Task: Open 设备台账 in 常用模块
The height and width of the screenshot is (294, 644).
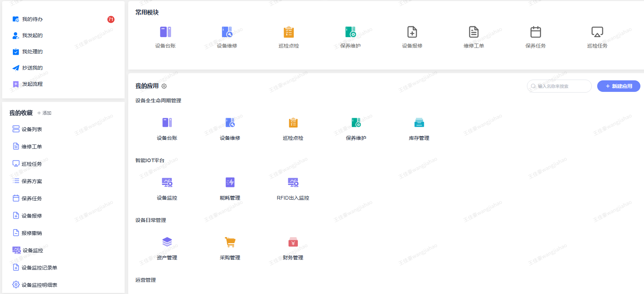Action: [x=165, y=32]
